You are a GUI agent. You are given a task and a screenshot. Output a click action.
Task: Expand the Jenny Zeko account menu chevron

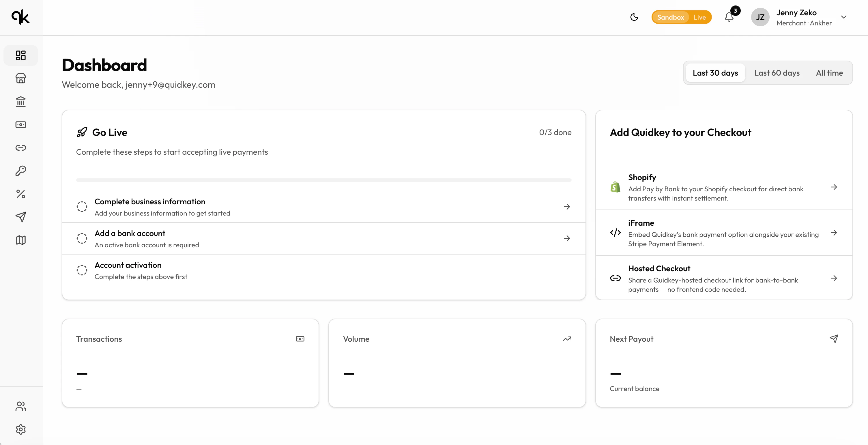(844, 17)
